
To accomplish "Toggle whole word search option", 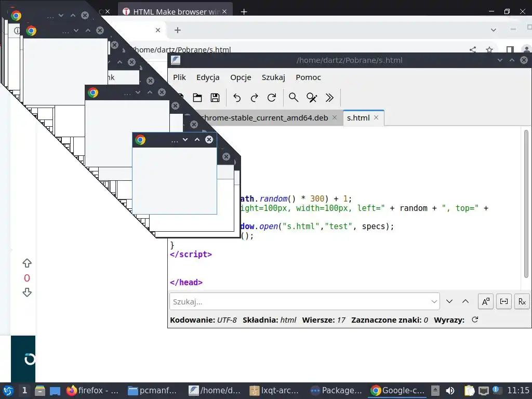I will (504, 301).
